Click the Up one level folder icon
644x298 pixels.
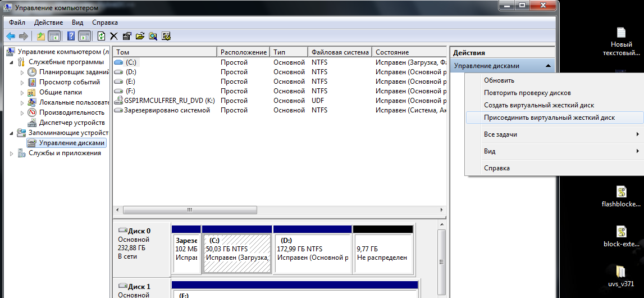41,36
